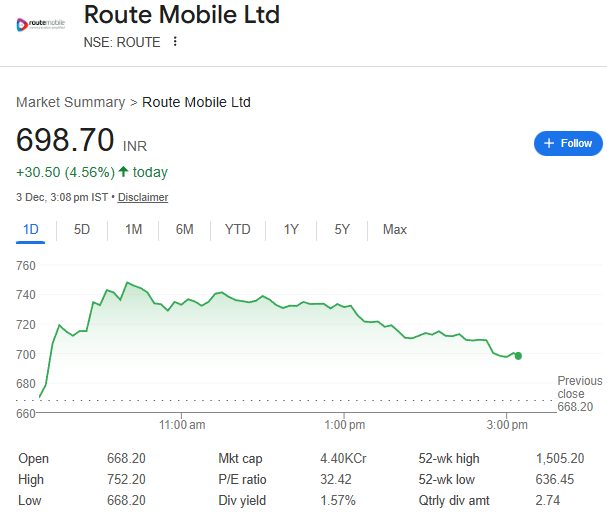Select the 1D chart range tab
The height and width of the screenshot is (512, 607).
pyautogui.click(x=31, y=230)
